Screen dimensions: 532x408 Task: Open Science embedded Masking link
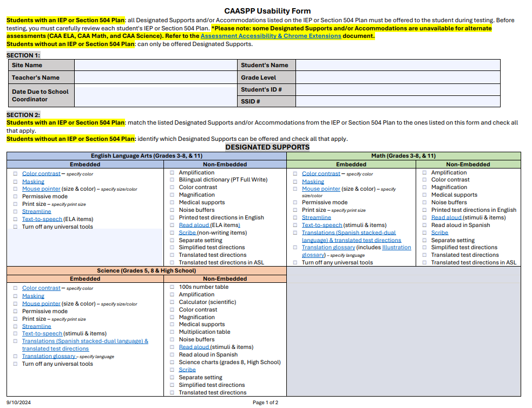(33, 296)
